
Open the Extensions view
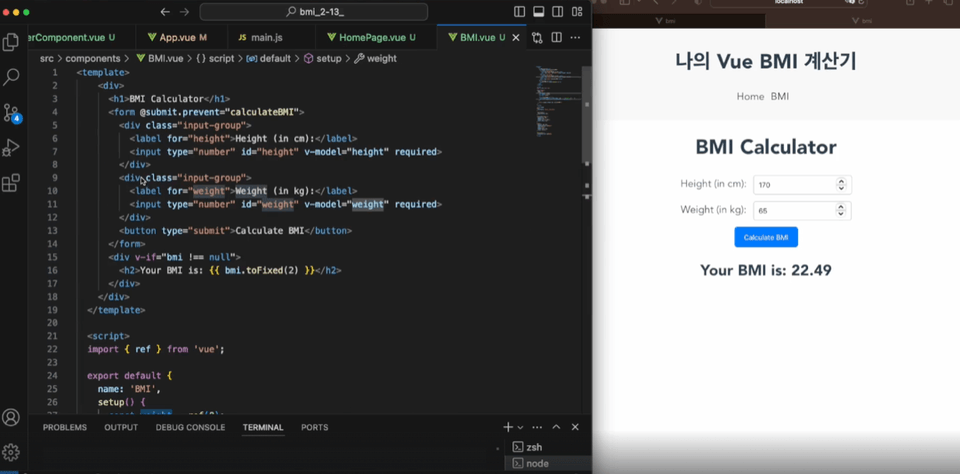click(11, 182)
